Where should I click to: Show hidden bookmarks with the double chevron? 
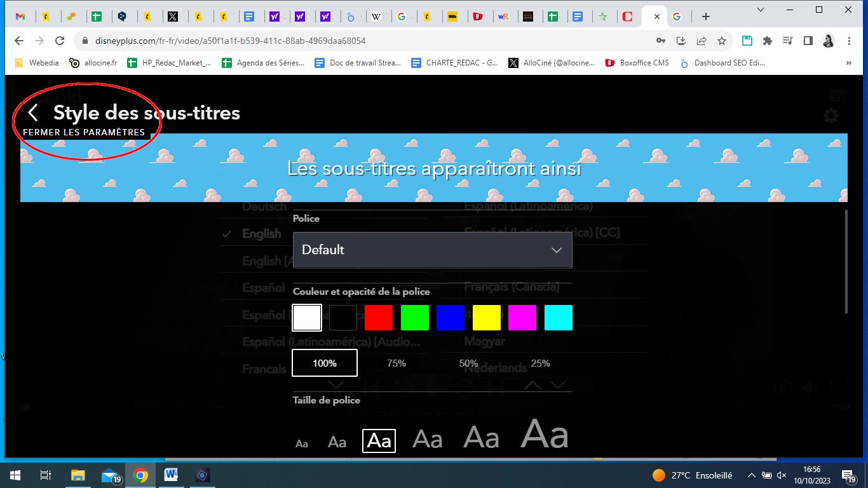tap(848, 63)
